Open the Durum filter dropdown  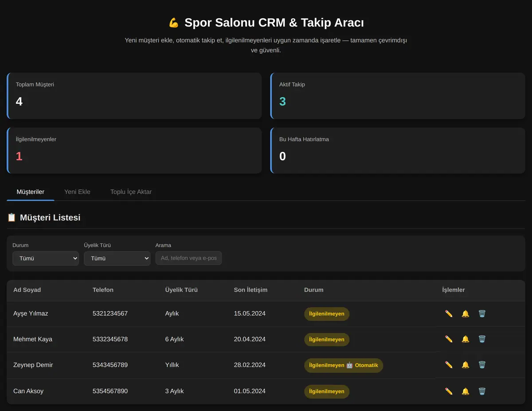coord(46,258)
